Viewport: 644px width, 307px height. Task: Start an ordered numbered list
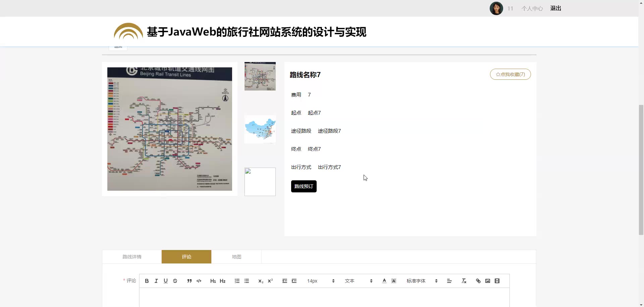[x=237, y=281]
